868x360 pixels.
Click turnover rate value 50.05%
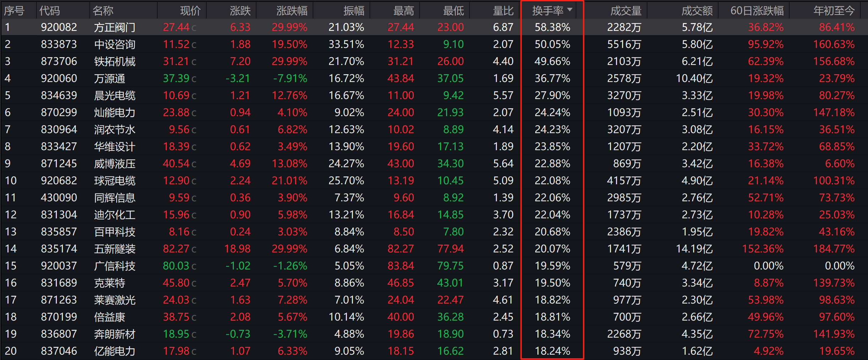coord(552,44)
